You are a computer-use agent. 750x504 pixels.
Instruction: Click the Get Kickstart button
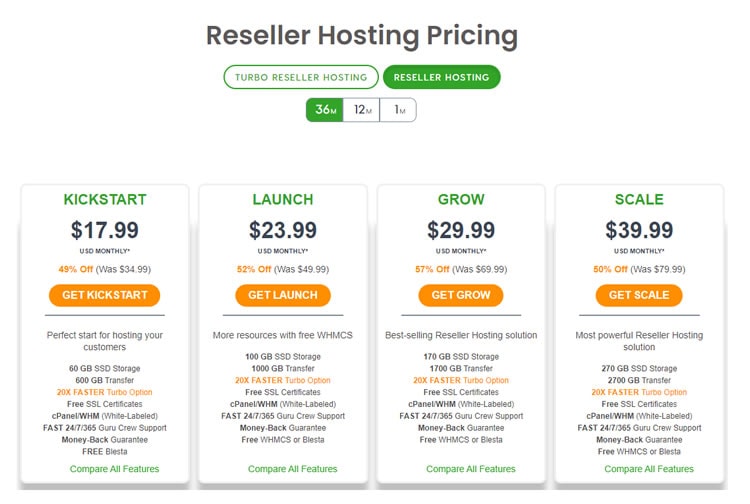[x=104, y=295]
